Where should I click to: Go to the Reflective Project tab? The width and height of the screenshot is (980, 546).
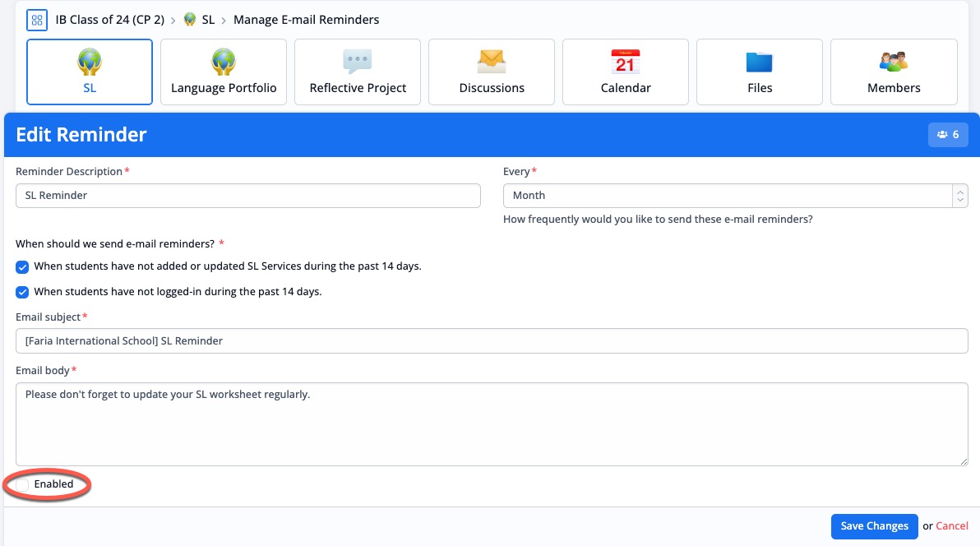tap(358, 72)
